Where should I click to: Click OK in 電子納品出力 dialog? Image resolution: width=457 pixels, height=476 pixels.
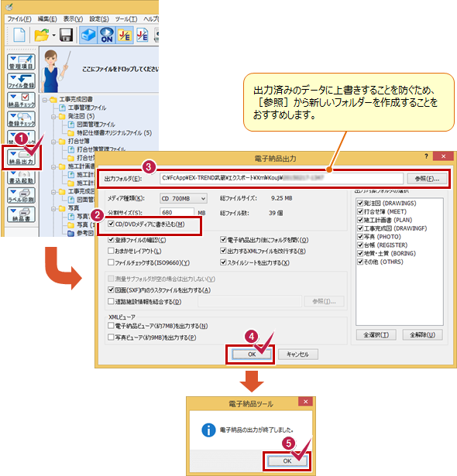point(252,354)
